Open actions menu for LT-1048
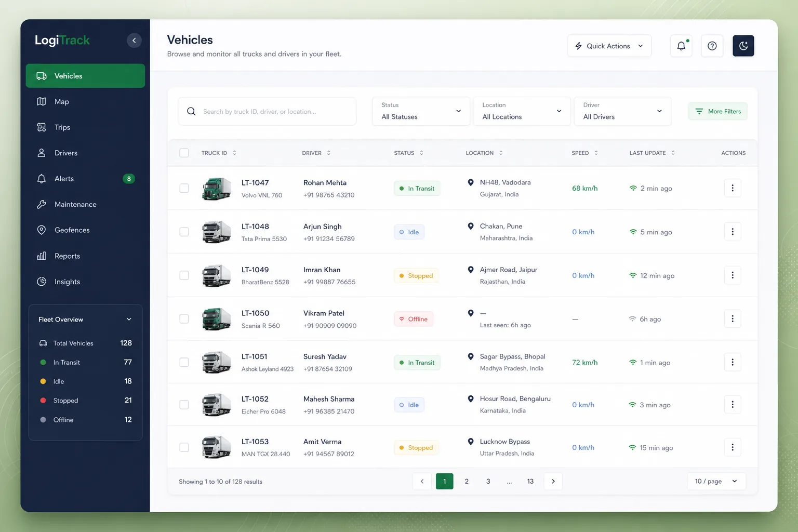798x532 pixels. click(733, 232)
